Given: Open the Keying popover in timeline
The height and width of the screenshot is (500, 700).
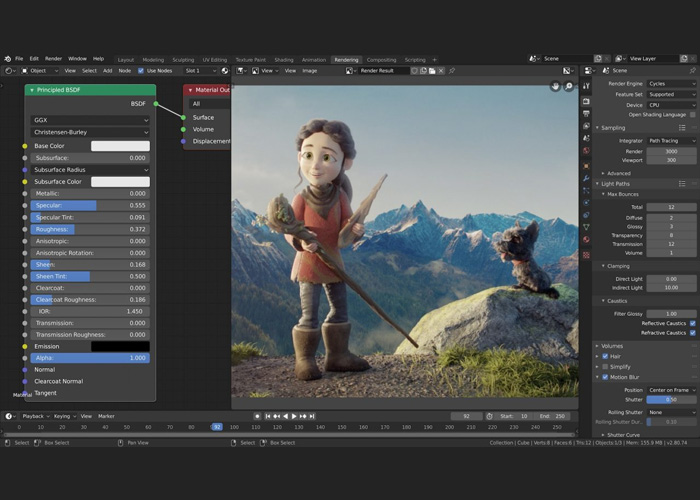Looking at the screenshot, I should click(x=64, y=416).
